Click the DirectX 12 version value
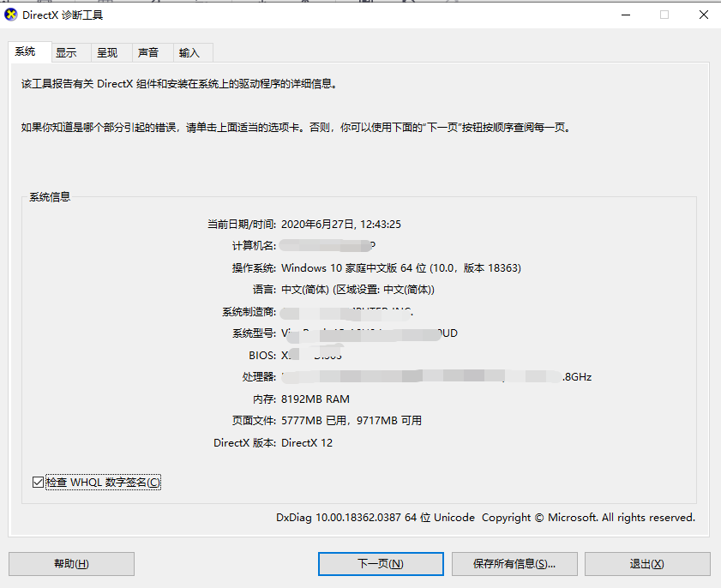 (307, 443)
